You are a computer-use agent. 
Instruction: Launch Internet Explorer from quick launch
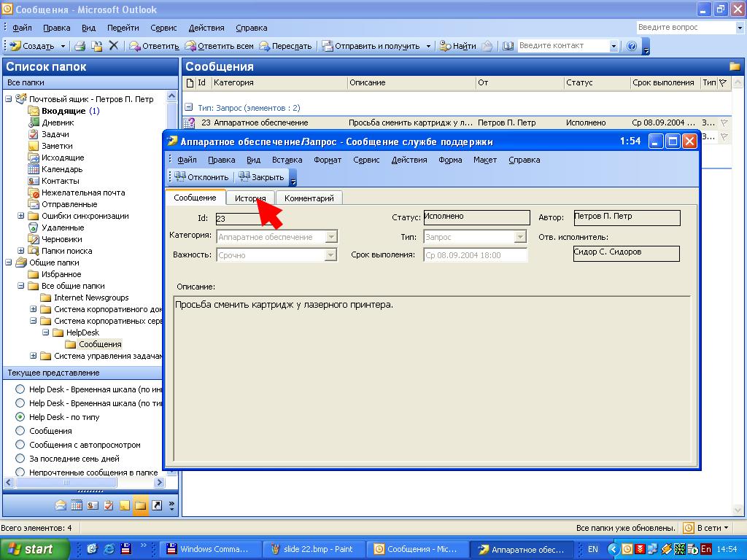[x=109, y=549]
